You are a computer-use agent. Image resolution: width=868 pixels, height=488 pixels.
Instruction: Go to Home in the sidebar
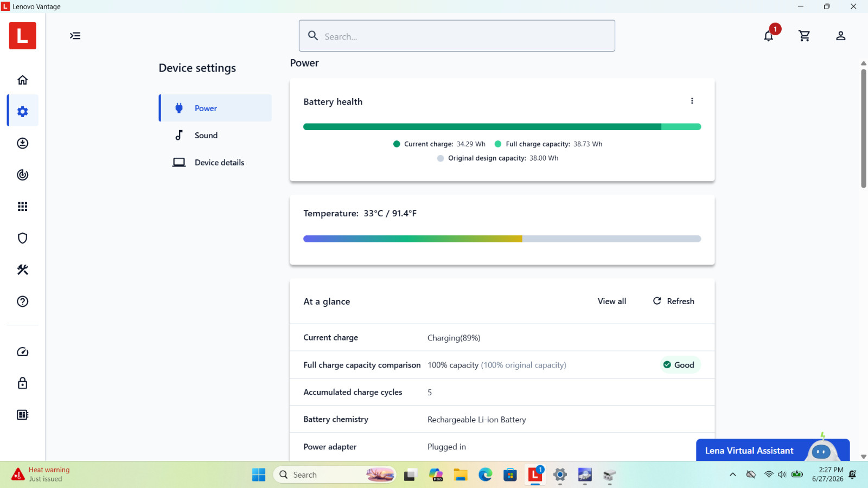tap(22, 80)
